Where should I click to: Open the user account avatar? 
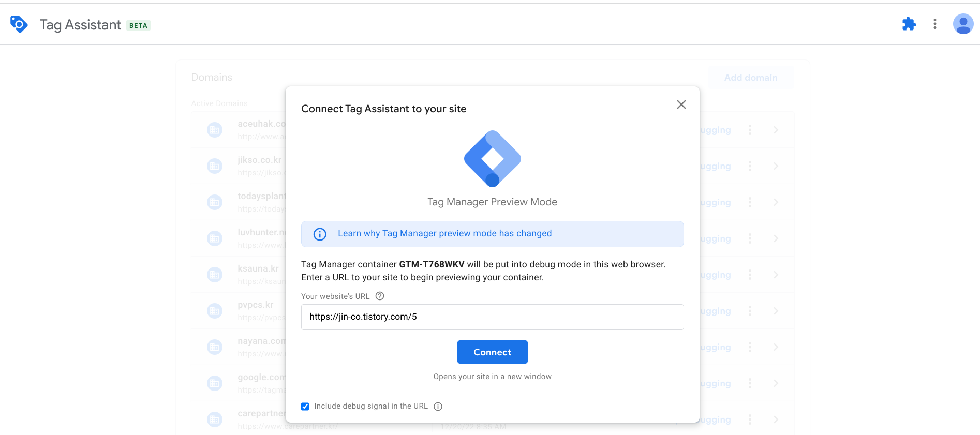click(963, 24)
